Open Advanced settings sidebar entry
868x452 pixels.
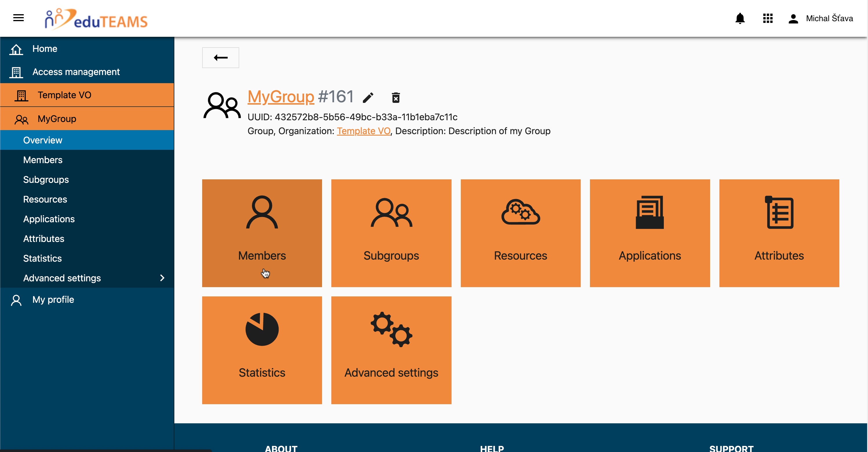point(87,278)
